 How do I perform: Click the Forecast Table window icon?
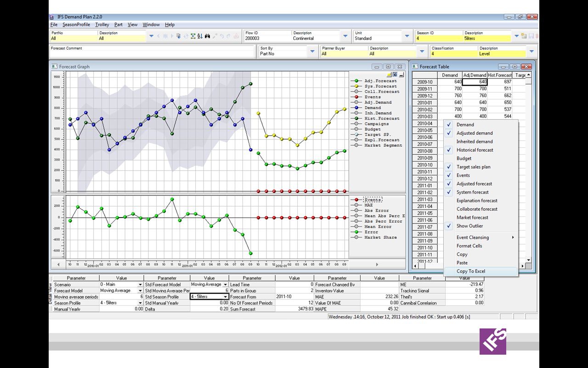[415, 66]
